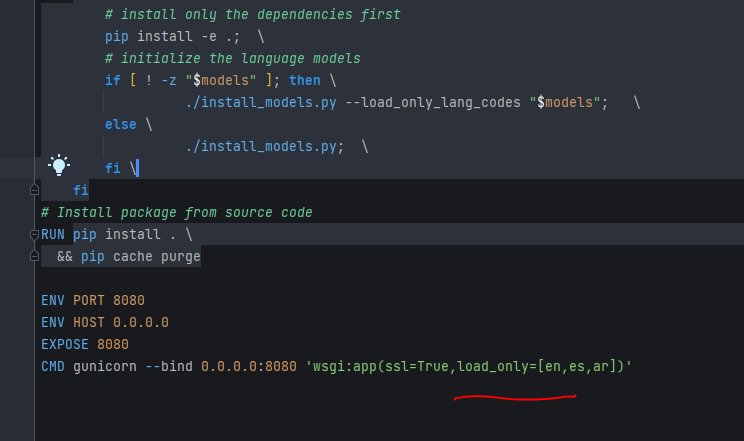Screen dimensions: 744x441
Task: Click the CMD keyword on the last line
Action: [x=53, y=367]
